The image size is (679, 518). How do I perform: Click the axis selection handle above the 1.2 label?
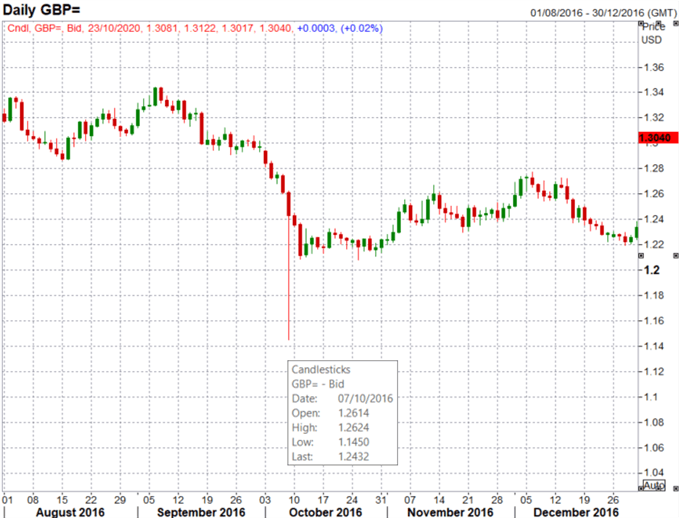[641, 256]
